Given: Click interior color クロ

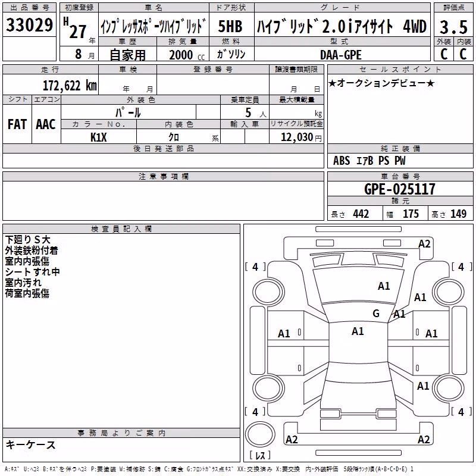Looking at the screenshot, I should tap(174, 137).
